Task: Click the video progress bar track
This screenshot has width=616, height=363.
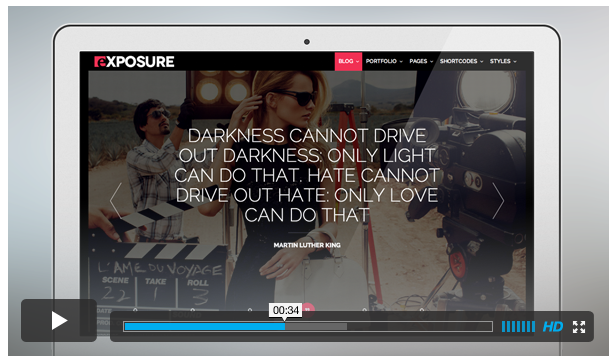Action: [x=308, y=326]
